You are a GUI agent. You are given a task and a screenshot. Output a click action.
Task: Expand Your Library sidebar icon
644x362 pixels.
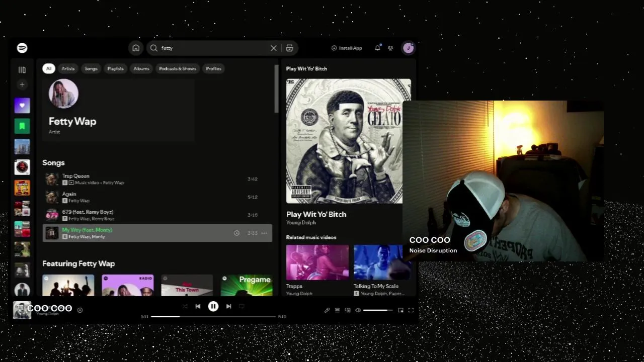tap(22, 70)
